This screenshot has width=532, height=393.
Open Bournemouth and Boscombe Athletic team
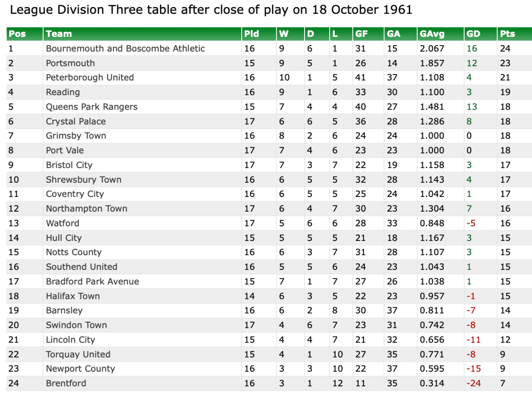125,48
